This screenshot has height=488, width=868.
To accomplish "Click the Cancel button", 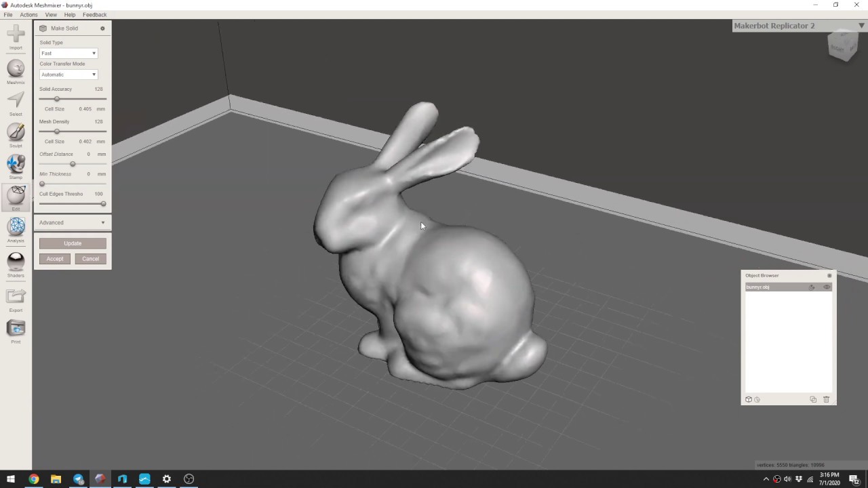I will [x=90, y=259].
